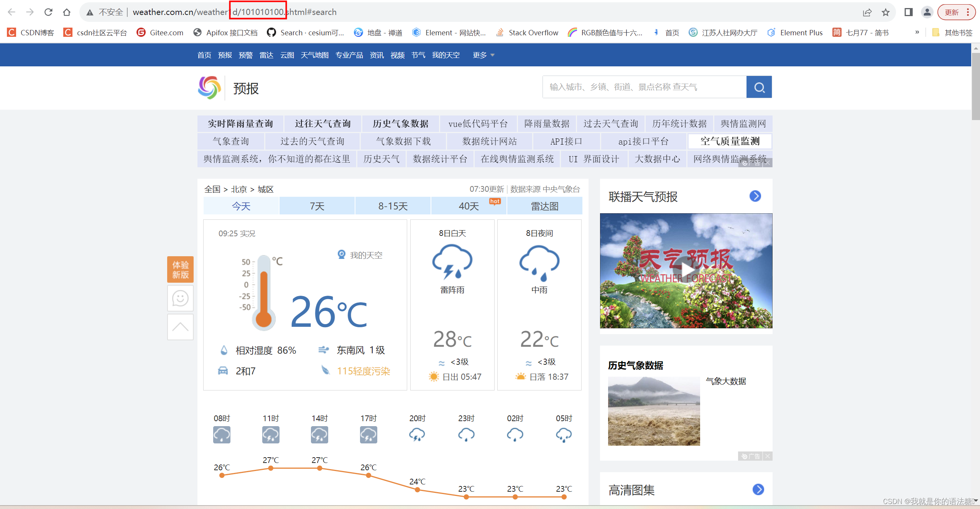Viewport: 980px width, 509px height.
Task: Click the share icon in the address bar
Action: coord(867,12)
